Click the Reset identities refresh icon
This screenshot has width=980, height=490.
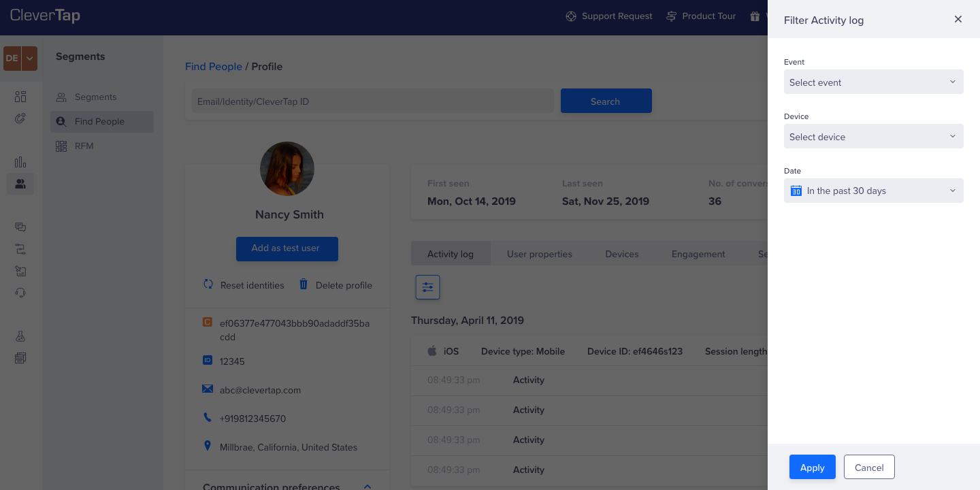click(208, 284)
